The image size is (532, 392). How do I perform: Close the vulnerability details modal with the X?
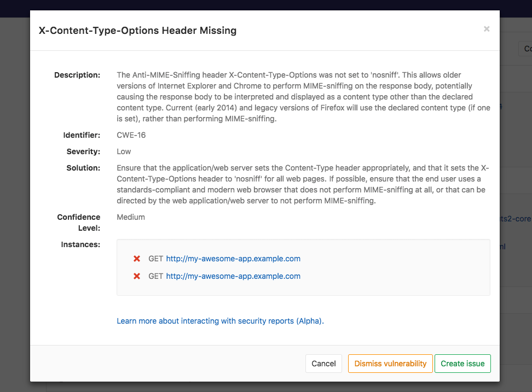(x=486, y=29)
